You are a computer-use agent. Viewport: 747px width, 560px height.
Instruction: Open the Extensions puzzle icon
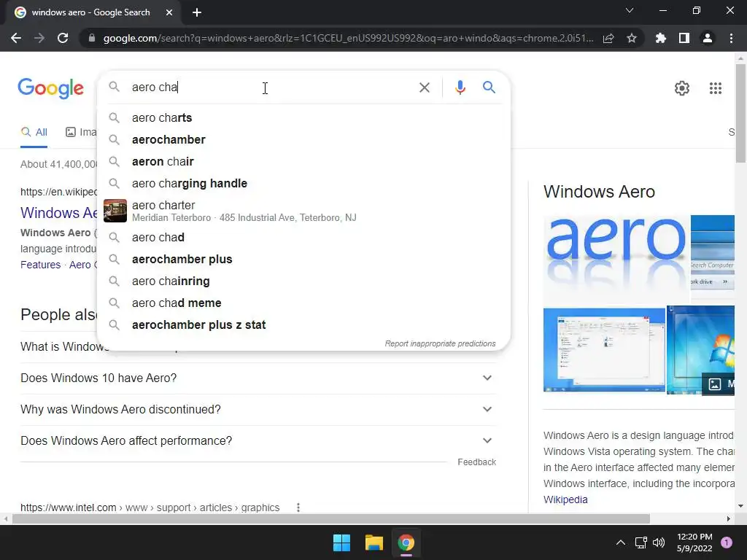[x=660, y=38]
